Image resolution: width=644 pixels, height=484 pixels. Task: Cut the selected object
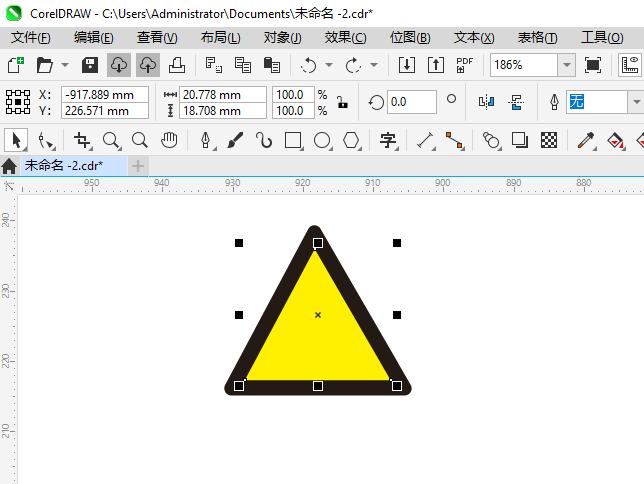(x=214, y=65)
